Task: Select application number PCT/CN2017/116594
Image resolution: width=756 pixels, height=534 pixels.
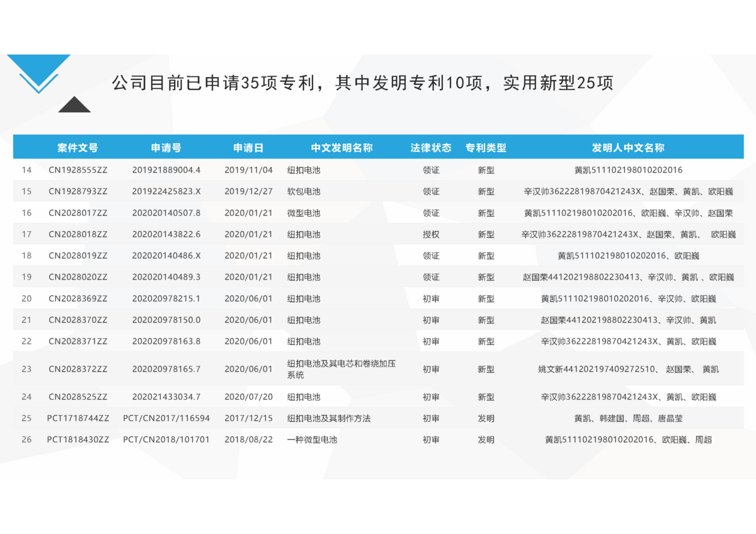Action: [166, 418]
